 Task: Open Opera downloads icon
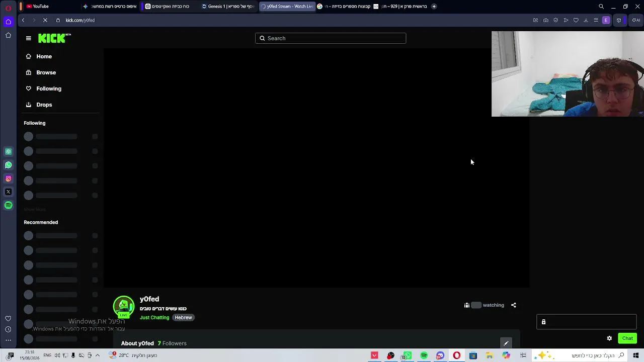coord(586,20)
